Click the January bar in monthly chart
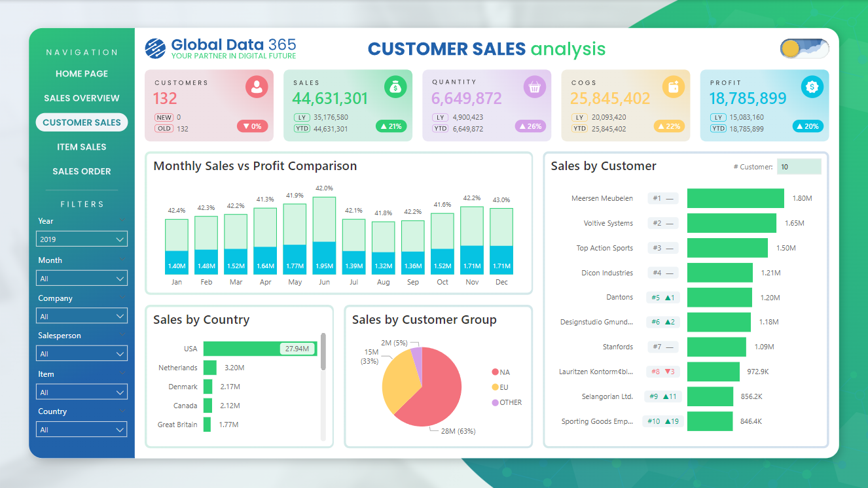 pyautogui.click(x=177, y=247)
